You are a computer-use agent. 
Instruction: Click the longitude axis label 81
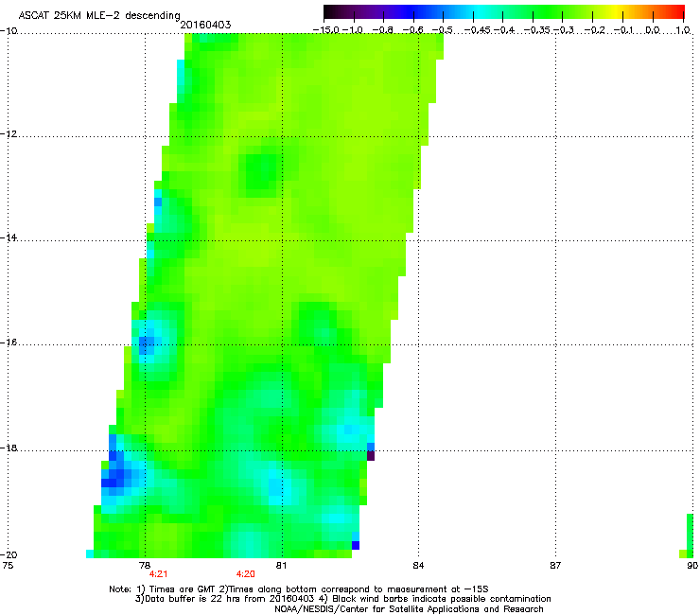281,566
